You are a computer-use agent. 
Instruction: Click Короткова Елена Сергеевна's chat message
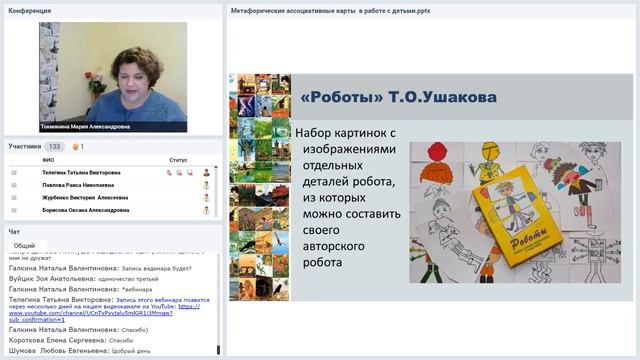[71, 340]
